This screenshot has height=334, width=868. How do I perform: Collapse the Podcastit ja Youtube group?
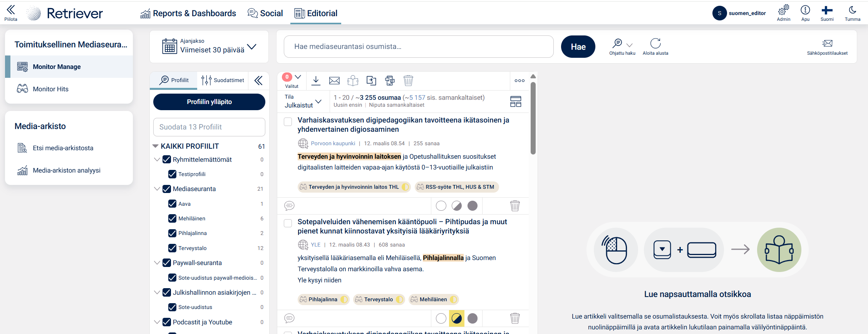157,322
